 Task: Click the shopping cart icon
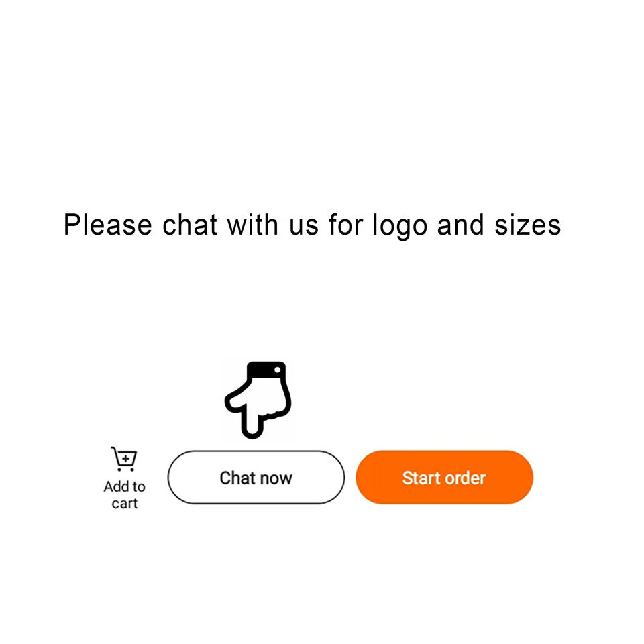click(124, 459)
